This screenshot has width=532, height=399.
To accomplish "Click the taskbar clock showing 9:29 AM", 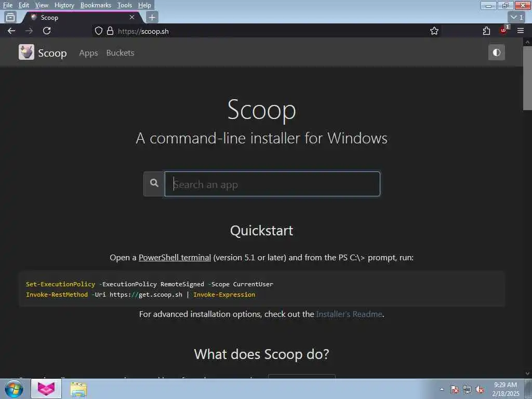I will pos(506,389).
